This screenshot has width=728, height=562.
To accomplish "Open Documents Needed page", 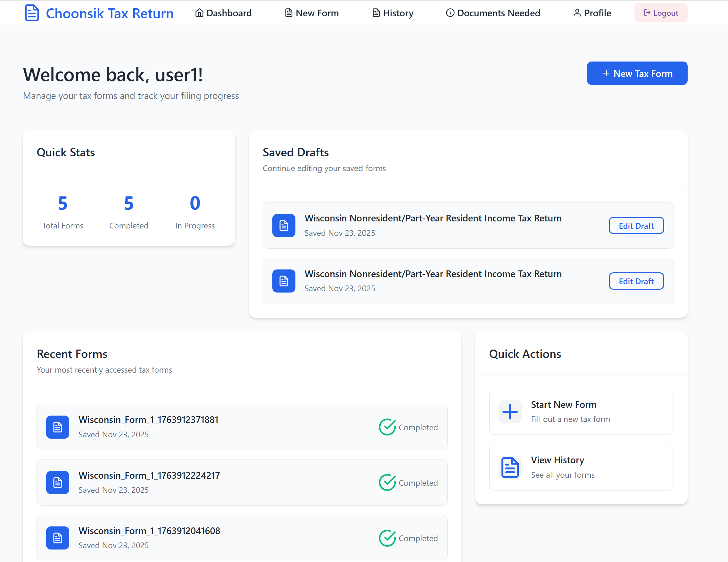I will (x=493, y=13).
